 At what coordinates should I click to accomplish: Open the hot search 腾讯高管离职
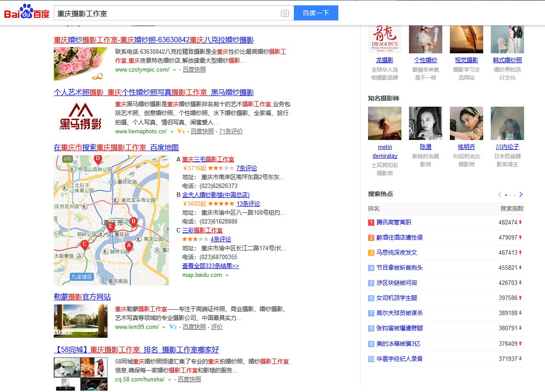(393, 222)
